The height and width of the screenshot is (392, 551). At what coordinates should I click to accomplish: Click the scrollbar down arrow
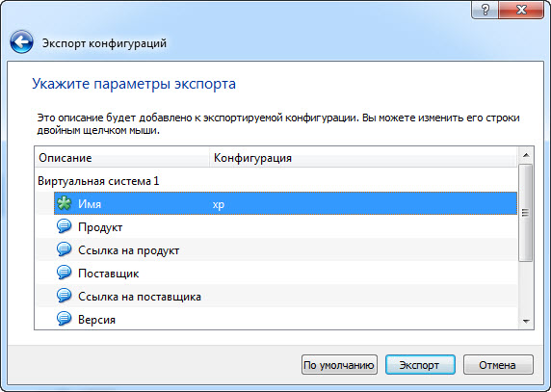tap(526, 321)
